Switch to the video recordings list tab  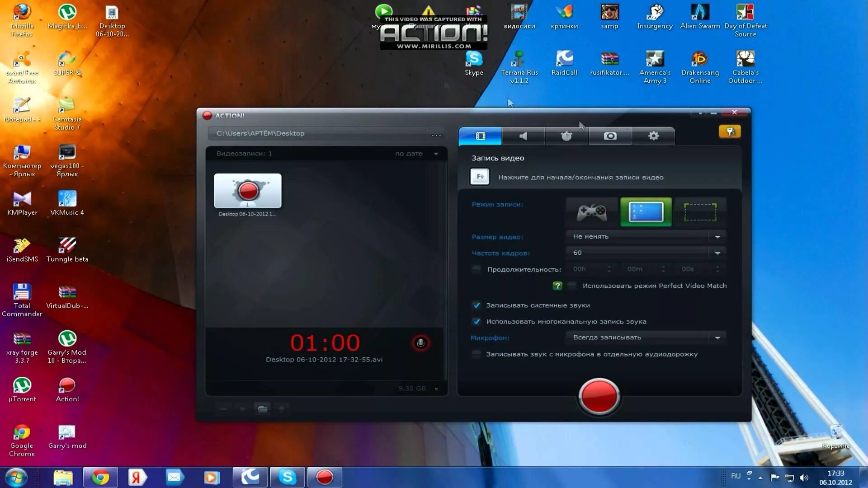coord(480,136)
